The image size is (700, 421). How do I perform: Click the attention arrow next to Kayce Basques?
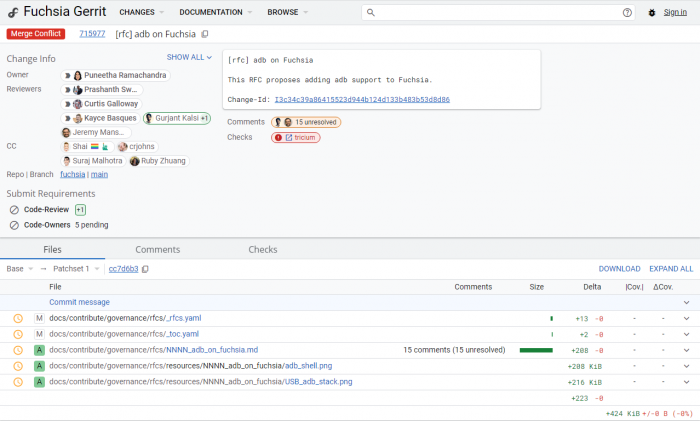click(x=67, y=118)
